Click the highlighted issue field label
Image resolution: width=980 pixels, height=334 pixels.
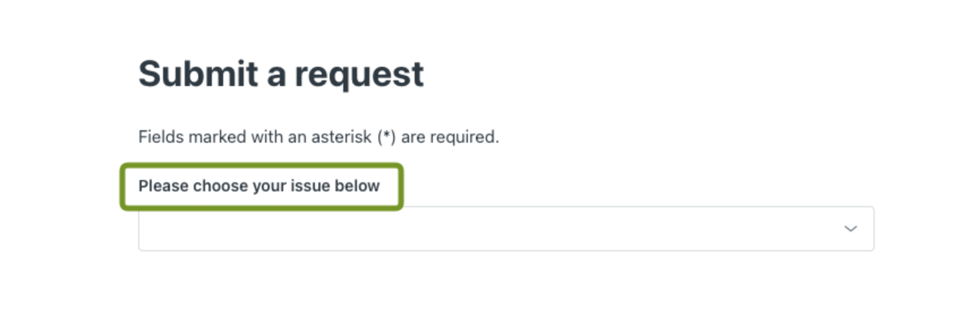[259, 186]
